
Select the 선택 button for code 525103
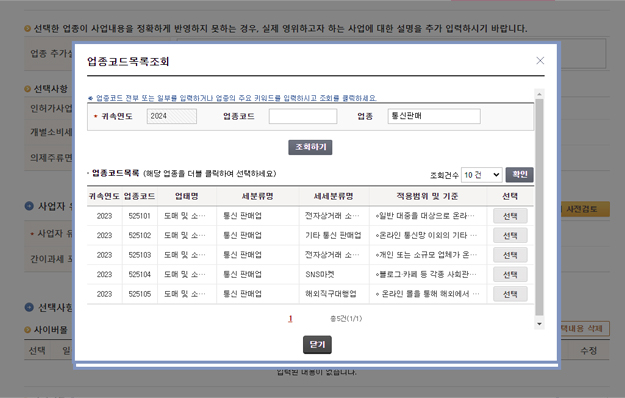(x=510, y=255)
